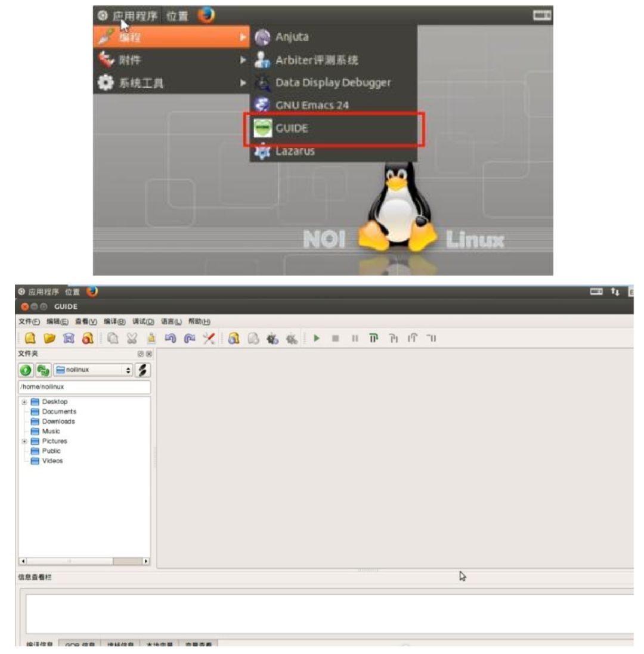Click the save-as icon with red badge
This screenshot has height=654, width=644.
[88, 338]
